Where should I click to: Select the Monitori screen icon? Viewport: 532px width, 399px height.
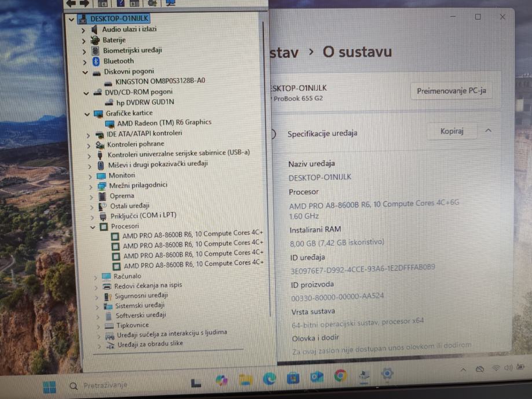tap(101, 176)
